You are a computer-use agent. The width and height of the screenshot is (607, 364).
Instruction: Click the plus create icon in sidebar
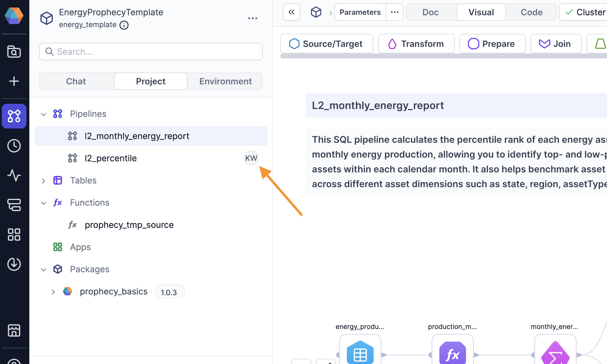14,81
